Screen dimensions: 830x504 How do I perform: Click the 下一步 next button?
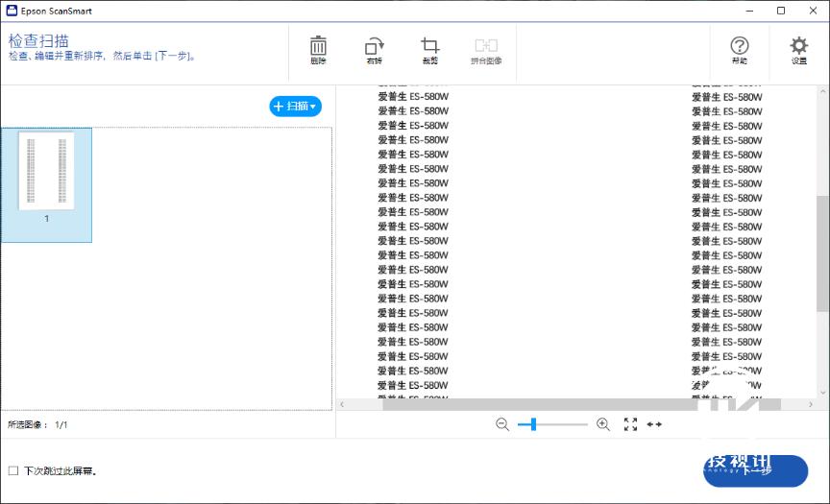[755, 470]
